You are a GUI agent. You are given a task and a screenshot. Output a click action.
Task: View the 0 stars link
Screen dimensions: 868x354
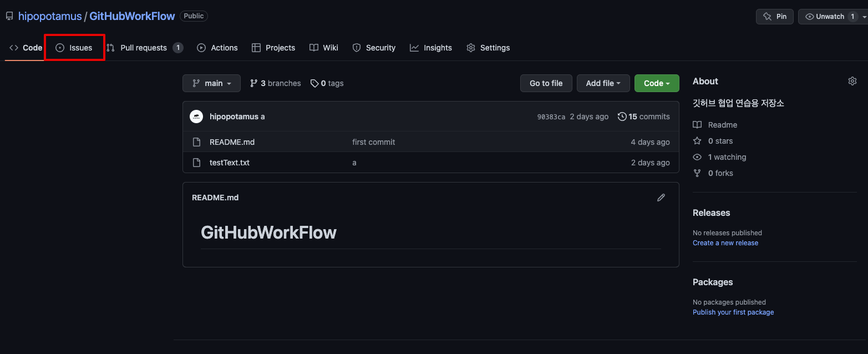pyautogui.click(x=713, y=141)
